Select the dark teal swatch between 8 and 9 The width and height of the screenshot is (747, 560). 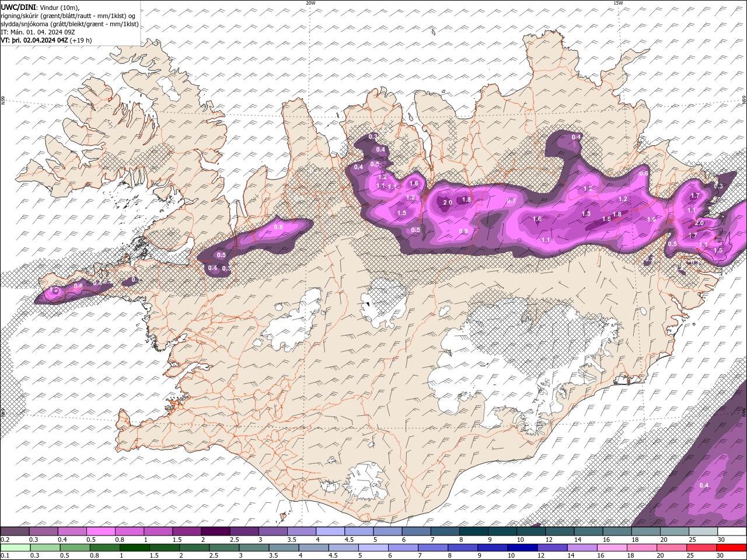(x=474, y=531)
